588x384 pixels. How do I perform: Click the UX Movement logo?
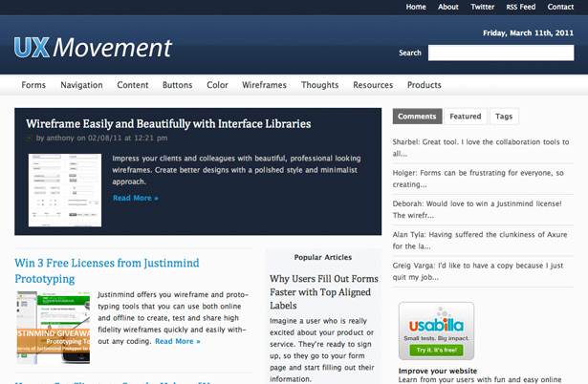point(93,48)
